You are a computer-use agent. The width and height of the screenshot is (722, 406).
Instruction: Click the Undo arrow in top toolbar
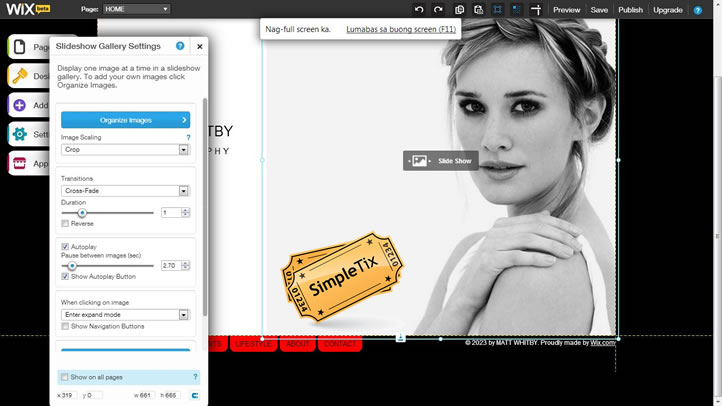(420, 10)
